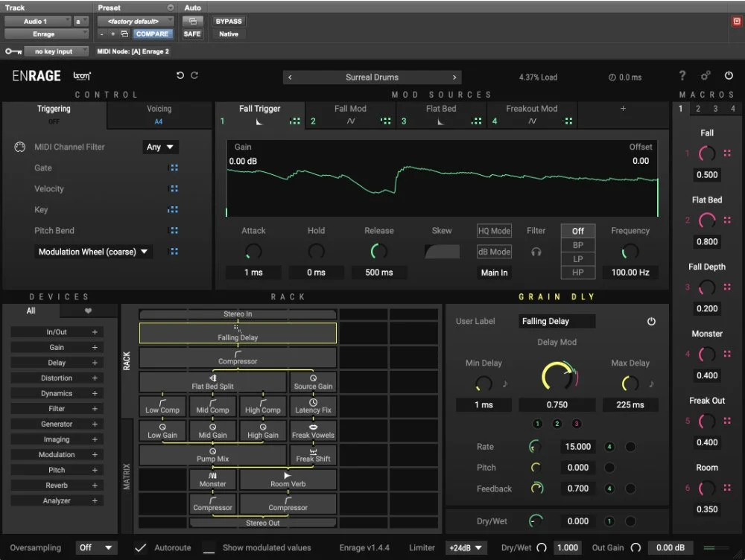
Task: Click the favorites heart tab icon
Action: 88,311
